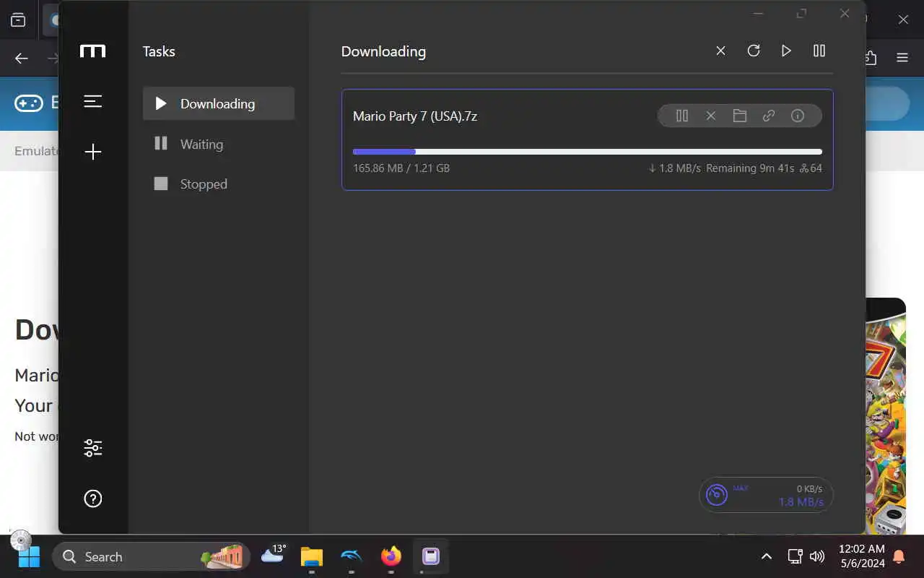Open the volume tray icon
This screenshot has width=924, height=578.
817,556
